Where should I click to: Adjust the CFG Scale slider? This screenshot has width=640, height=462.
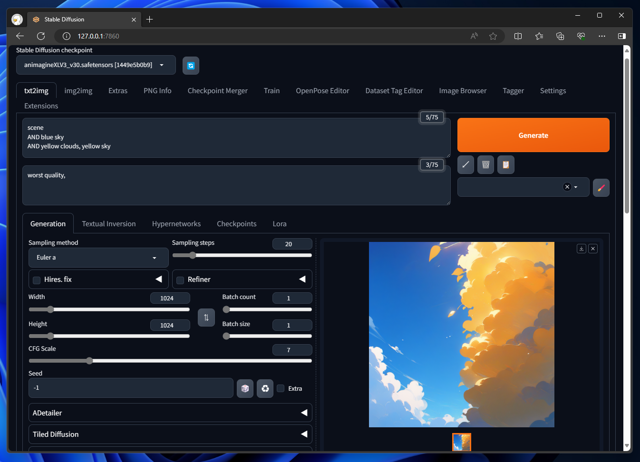(170, 361)
